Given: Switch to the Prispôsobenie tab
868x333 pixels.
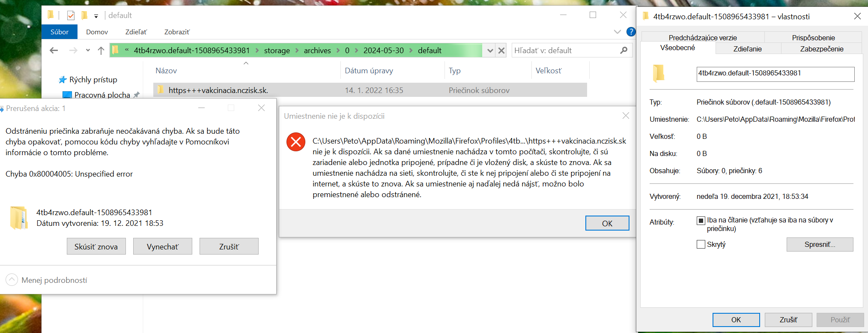Looking at the screenshot, I should [813, 37].
